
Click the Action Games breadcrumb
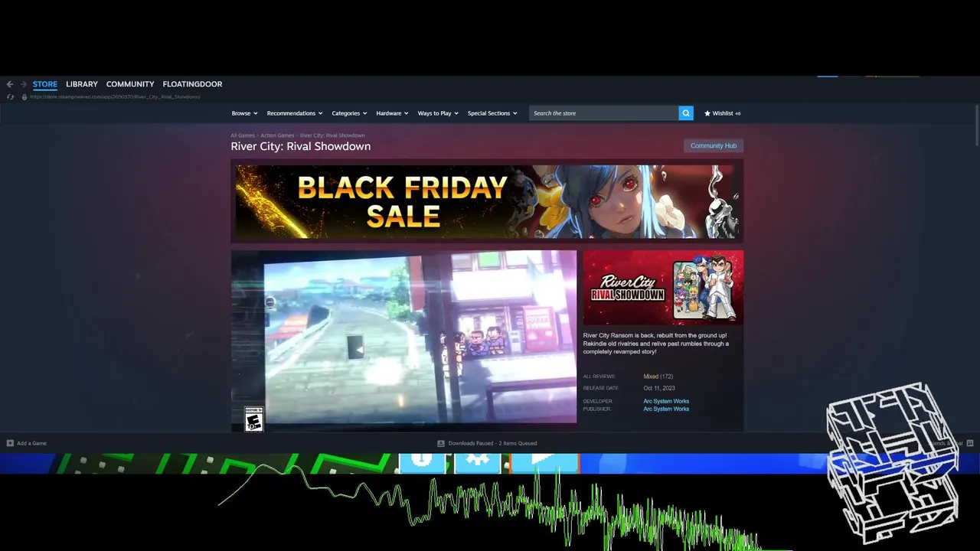coord(277,135)
